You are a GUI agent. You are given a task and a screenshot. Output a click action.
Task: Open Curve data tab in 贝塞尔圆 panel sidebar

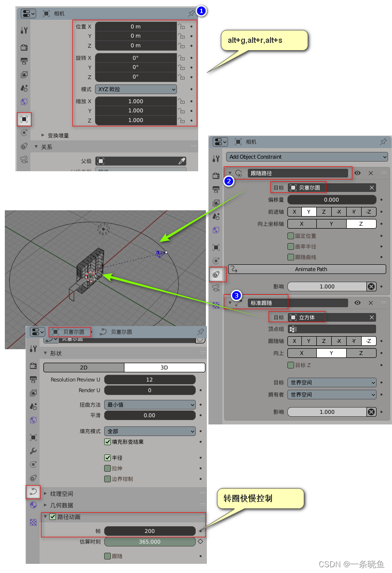click(33, 492)
